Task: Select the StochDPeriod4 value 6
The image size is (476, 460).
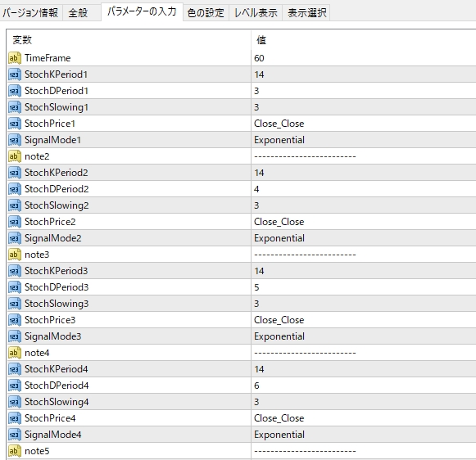Action: pyautogui.click(x=256, y=386)
